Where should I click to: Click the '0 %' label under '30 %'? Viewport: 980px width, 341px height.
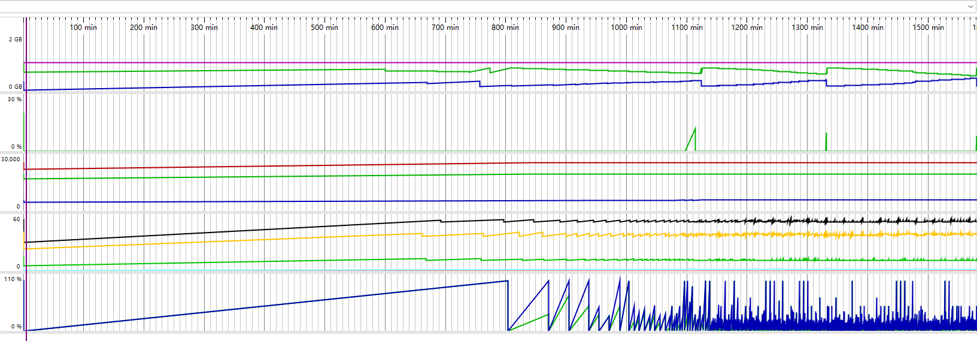(16, 147)
